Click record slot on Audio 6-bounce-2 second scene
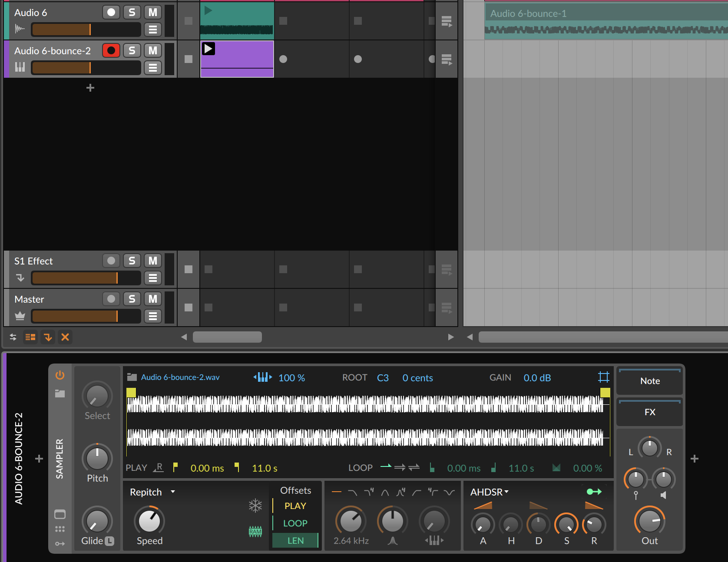The width and height of the screenshot is (728, 562). coord(283,59)
